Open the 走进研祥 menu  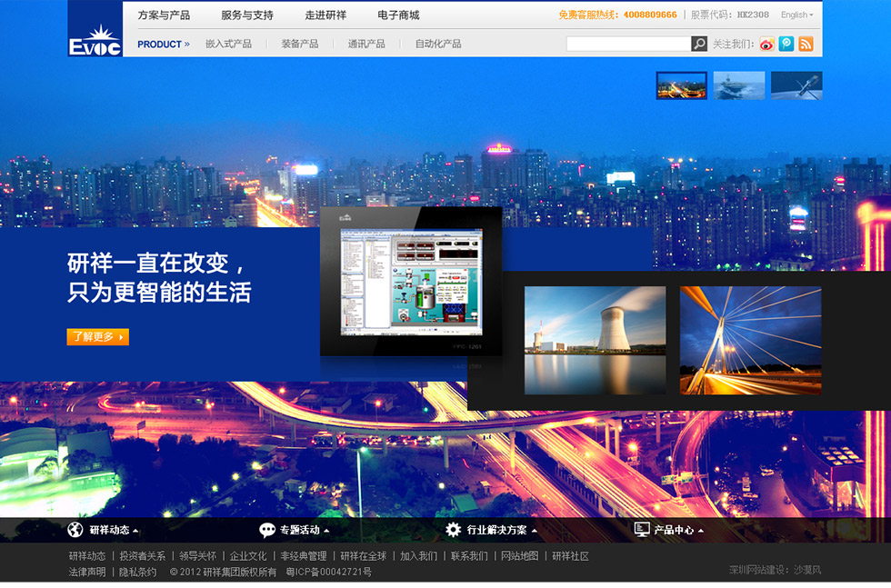(325, 15)
